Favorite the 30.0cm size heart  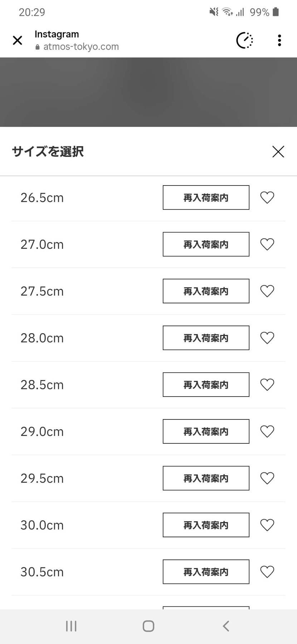267,525
